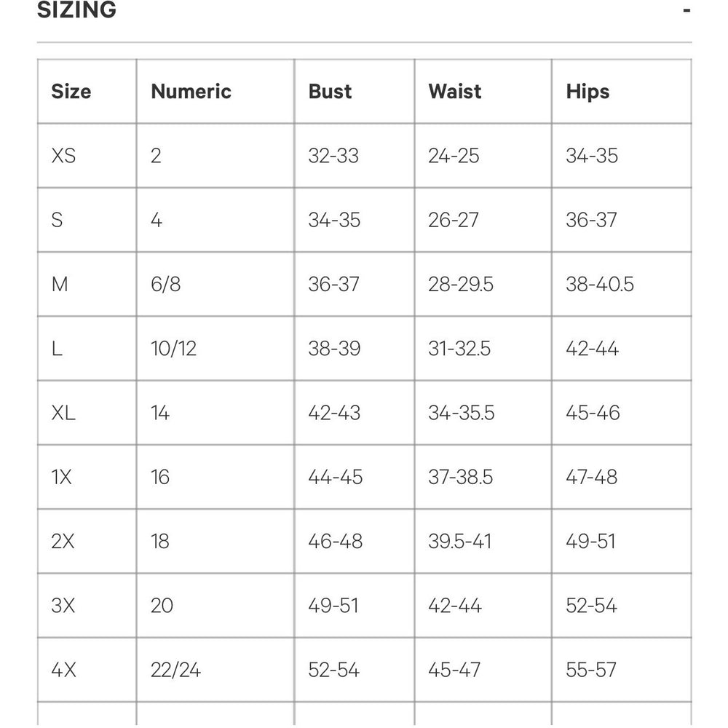Select the M size row label
The width and height of the screenshot is (728, 728).
coord(60,284)
